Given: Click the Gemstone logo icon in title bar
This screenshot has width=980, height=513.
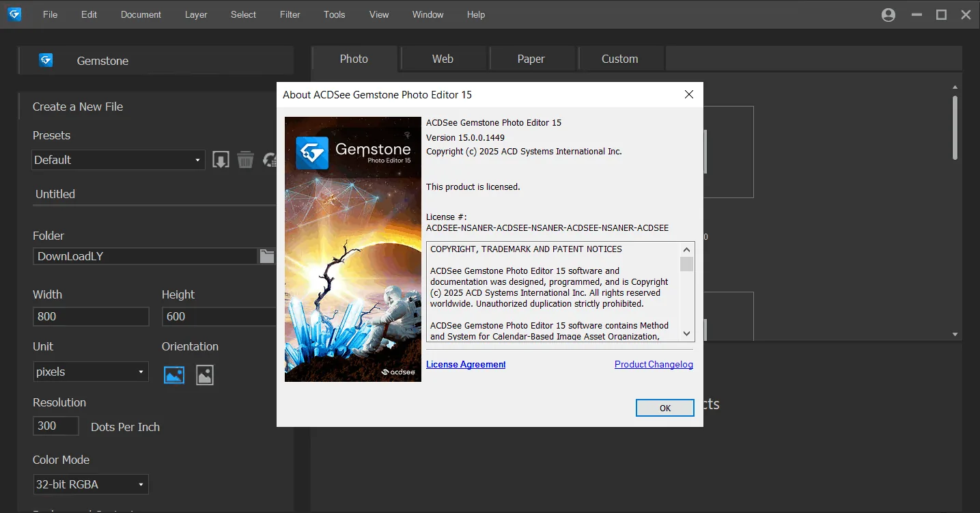Looking at the screenshot, I should click(14, 14).
